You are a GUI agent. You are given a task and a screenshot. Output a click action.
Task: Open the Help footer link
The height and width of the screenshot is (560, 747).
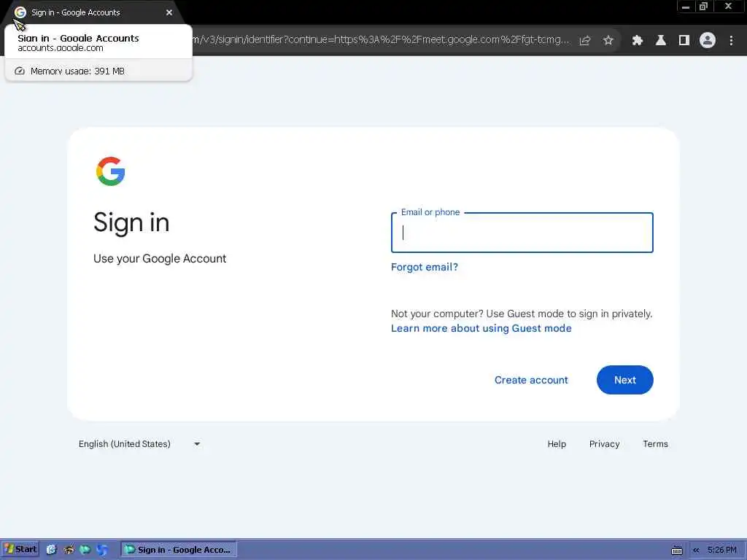557,444
